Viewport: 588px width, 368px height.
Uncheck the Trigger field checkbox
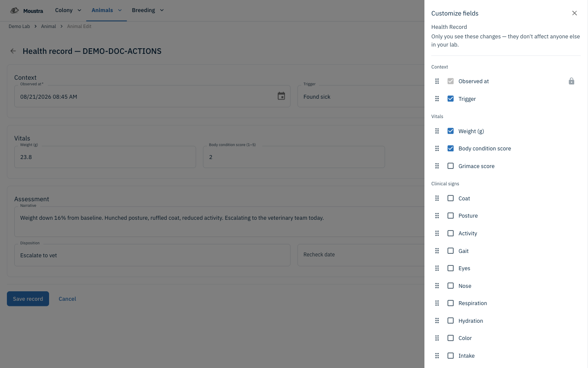tap(450, 99)
